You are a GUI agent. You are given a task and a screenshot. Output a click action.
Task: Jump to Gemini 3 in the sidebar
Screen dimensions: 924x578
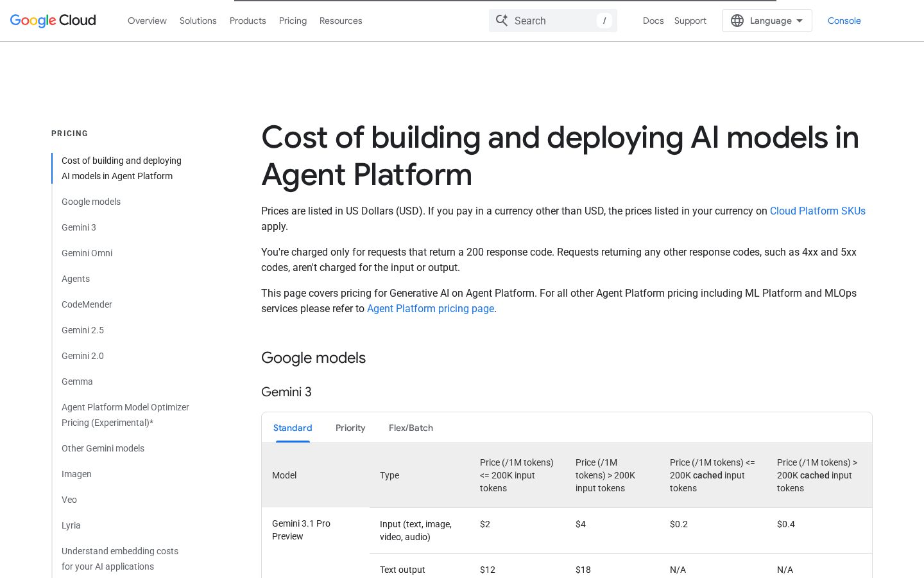pyautogui.click(x=79, y=227)
